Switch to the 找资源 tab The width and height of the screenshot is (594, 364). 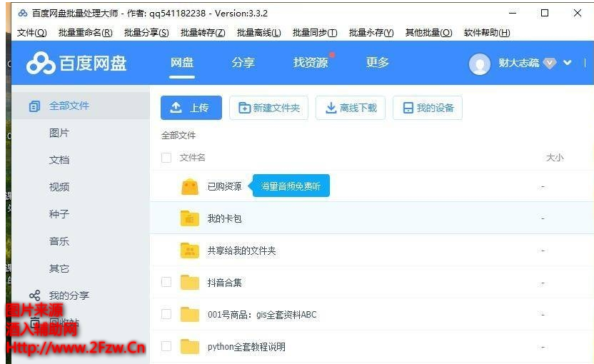point(311,63)
